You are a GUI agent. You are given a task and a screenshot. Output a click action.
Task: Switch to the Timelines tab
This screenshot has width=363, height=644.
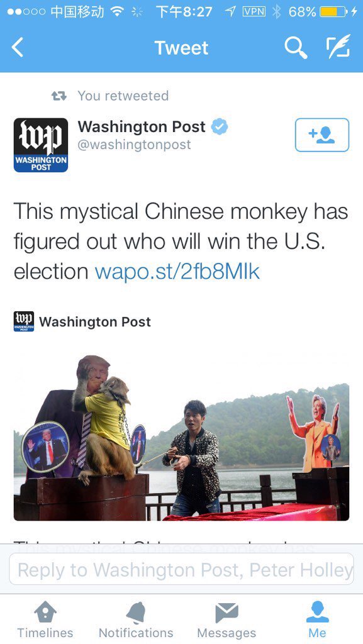click(45, 619)
